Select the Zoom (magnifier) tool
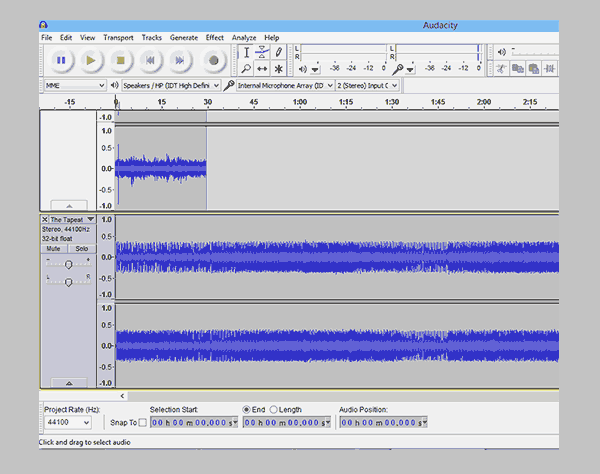600x474 pixels. [x=246, y=69]
